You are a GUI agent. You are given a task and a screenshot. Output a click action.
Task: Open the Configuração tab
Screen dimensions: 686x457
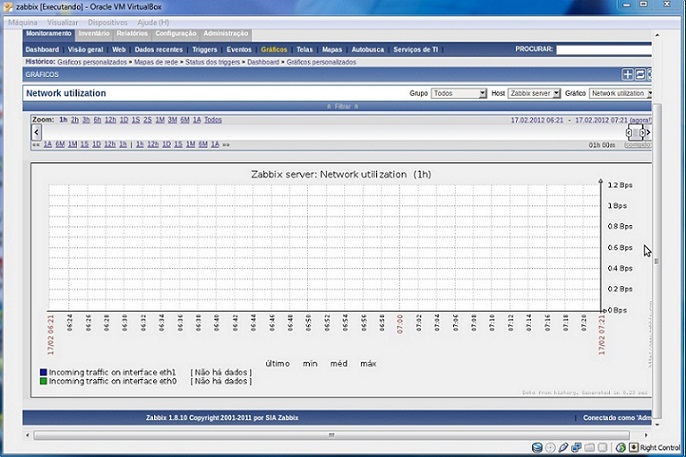tap(175, 34)
